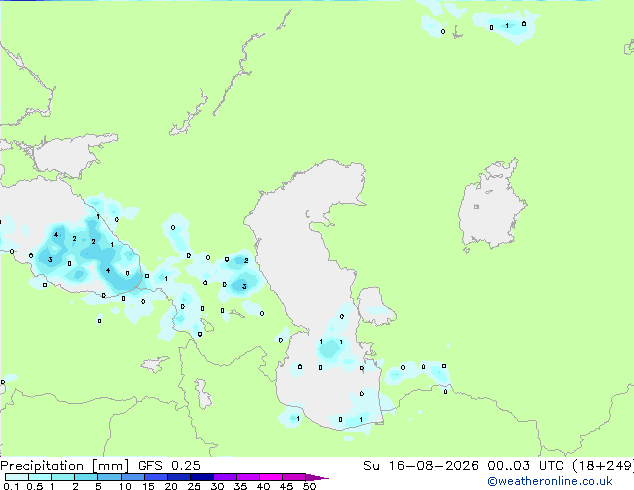634x490 pixels.
Task: Click the 15–20 mm blue legend swatch
Action: pyautogui.click(x=155, y=477)
